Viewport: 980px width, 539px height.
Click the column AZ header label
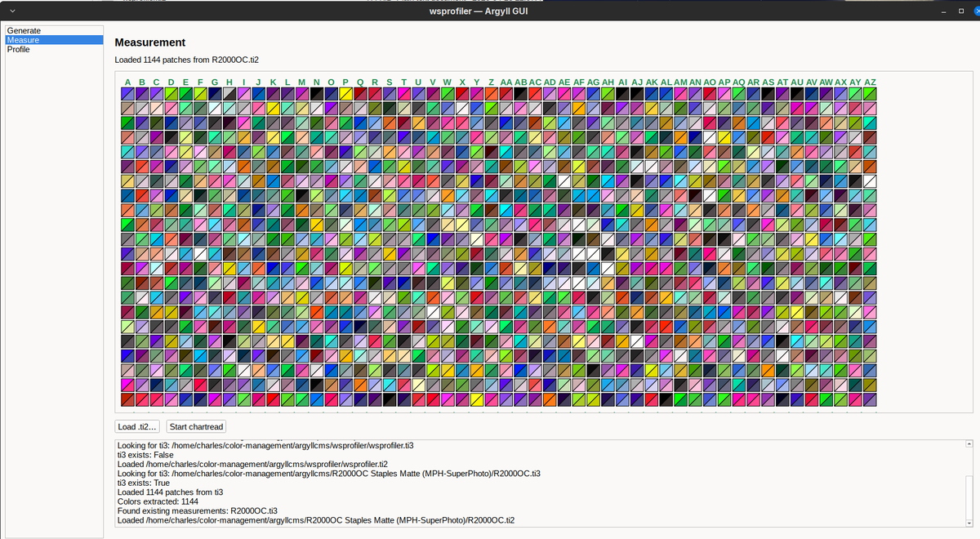coord(870,82)
